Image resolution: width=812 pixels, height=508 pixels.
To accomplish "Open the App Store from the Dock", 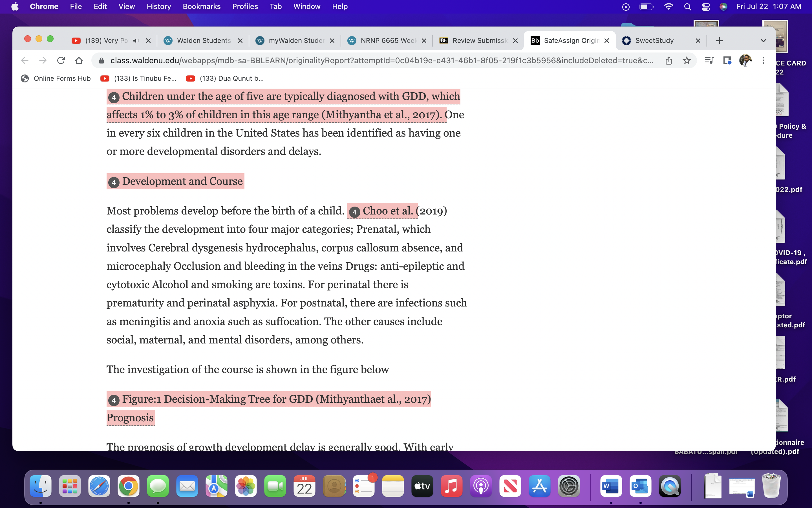I will 539,486.
